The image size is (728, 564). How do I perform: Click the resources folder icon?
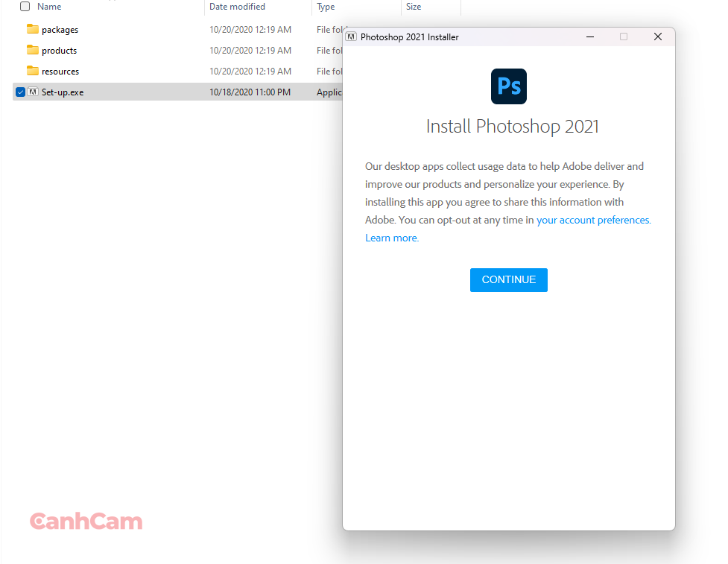pos(32,71)
